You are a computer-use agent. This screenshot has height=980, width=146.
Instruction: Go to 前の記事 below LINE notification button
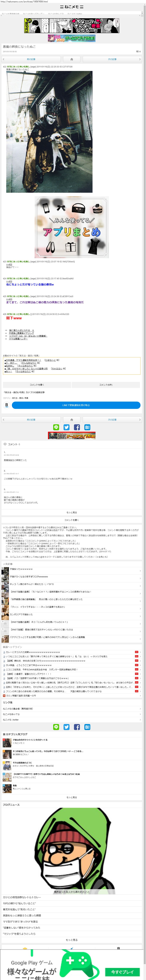[x=31, y=420]
